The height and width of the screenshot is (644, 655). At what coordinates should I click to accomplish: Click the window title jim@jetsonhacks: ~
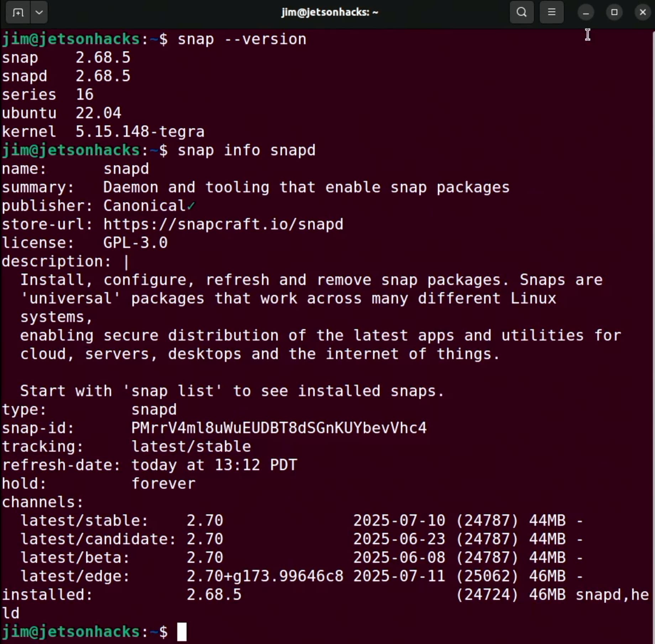(x=330, y=12)
